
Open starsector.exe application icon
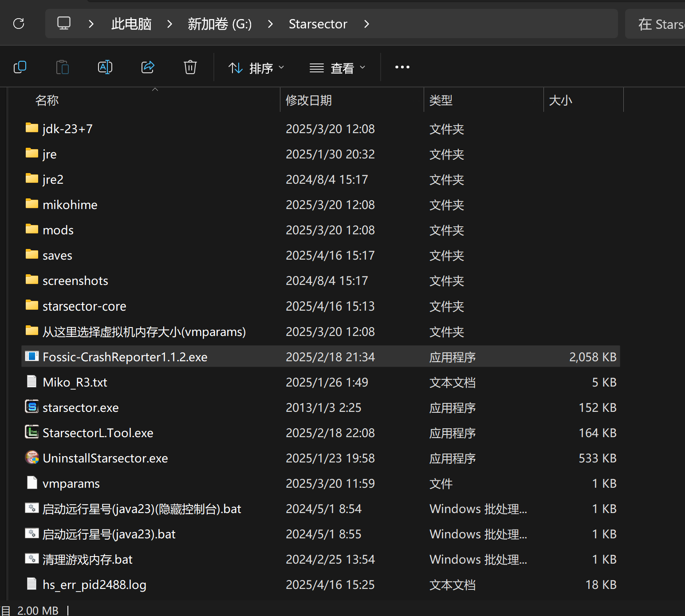(x=31, y=407)
